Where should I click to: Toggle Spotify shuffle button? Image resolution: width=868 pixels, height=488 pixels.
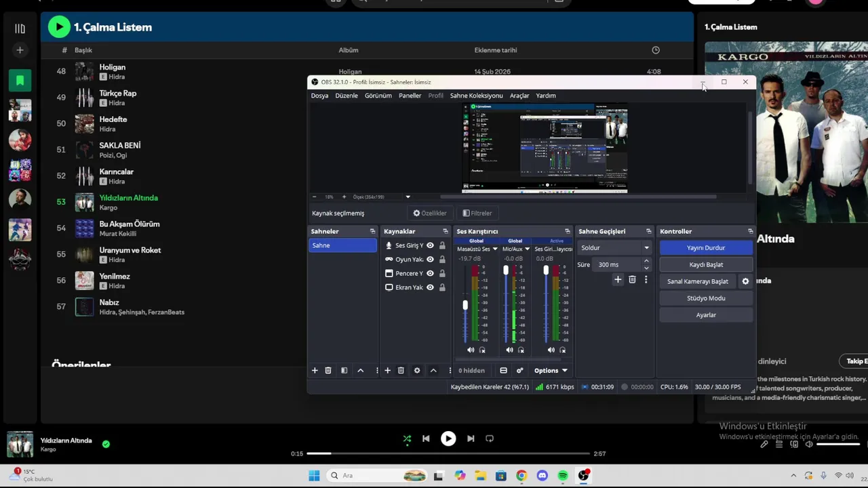[x=407, y=439]
